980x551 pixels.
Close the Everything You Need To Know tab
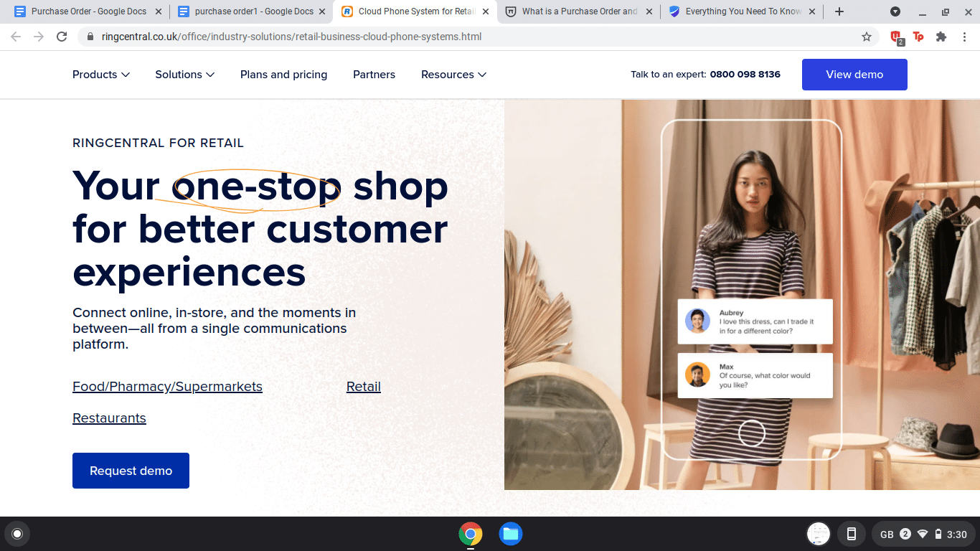(x=813, y=11)
